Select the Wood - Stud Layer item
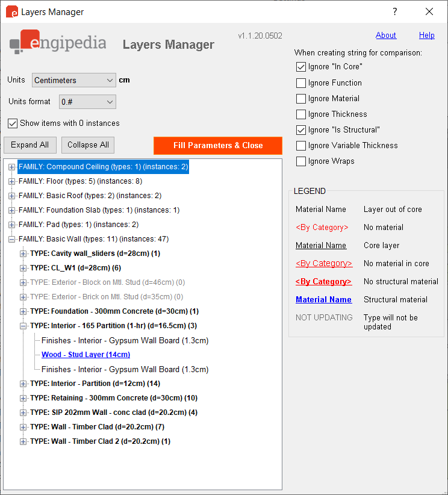This screenshot has width=448, height=495. pyautogui.click(x=86, y=355)
